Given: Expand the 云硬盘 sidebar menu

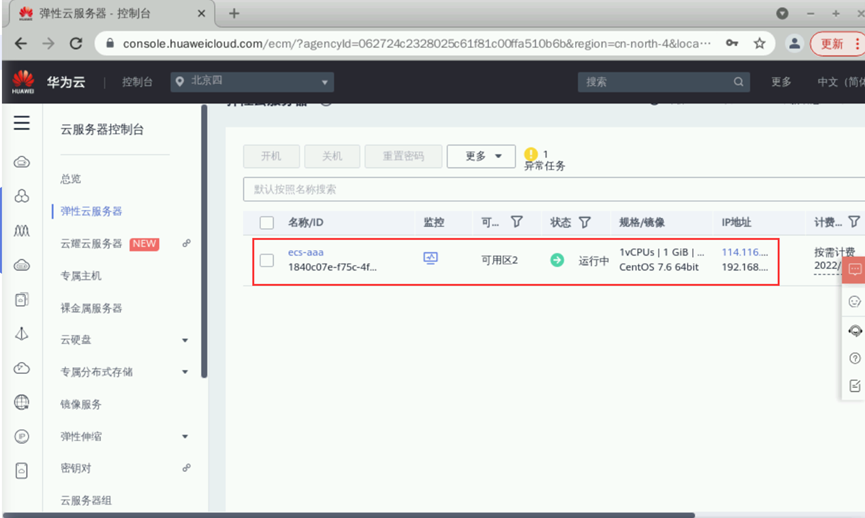Looking at the screenshot, I should coord(184,340).
